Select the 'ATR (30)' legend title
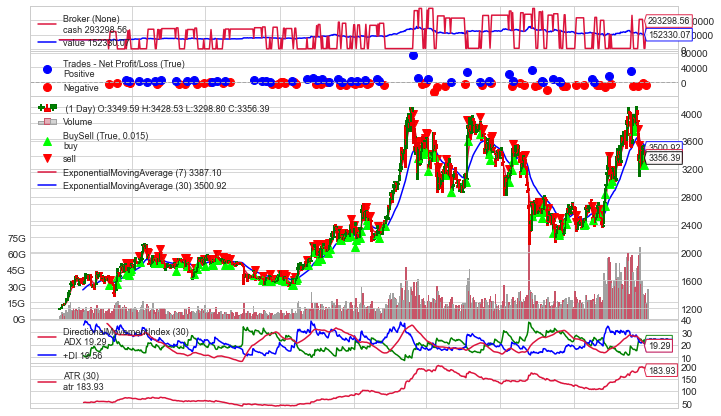Screen dimensions: 721x416 coord(81,376)
